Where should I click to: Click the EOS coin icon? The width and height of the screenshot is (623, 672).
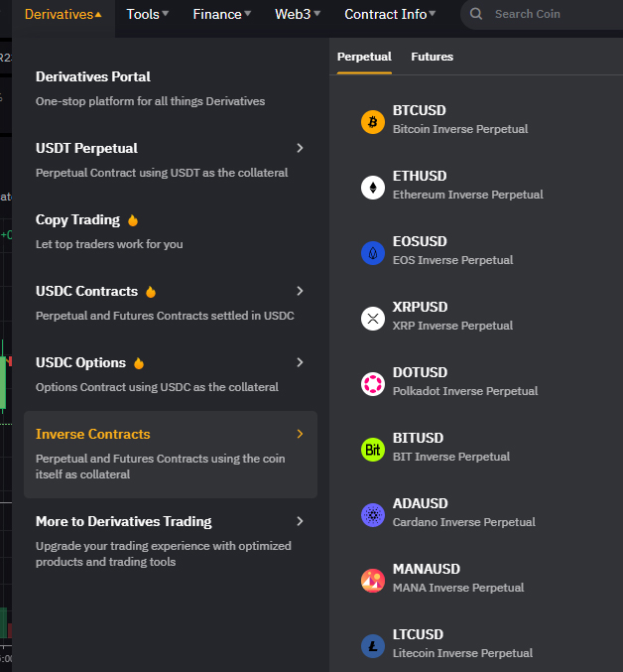(373, 253)
